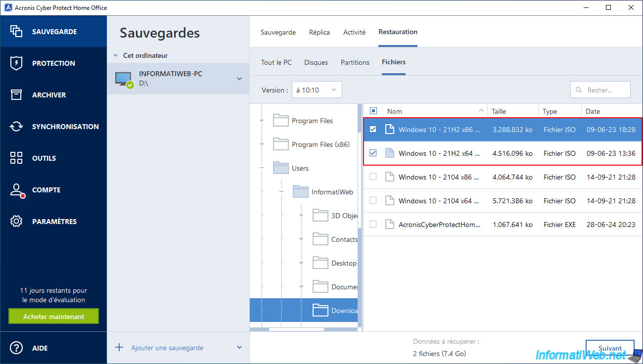This screenshot has width=643, height=364.
Task: Click the folder tree horizontal scrollbar
Action: pyautogui.click(x=296, y=329)
